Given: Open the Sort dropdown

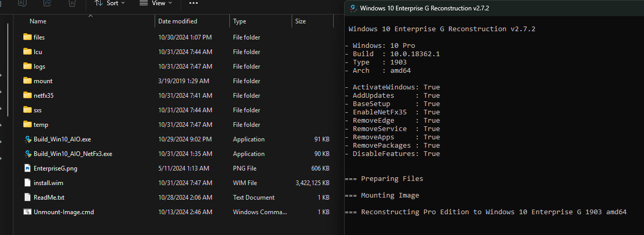Looking at the screenshot, I should pos(109,3).
